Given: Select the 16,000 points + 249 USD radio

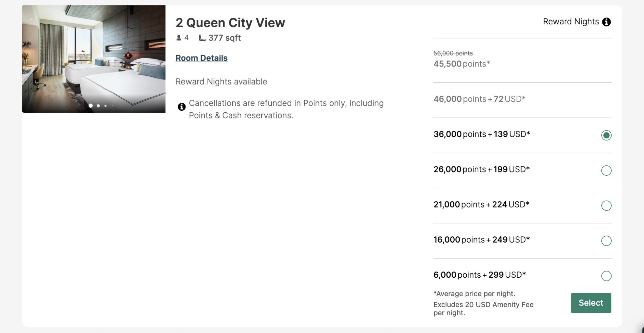Looking at the screenshot, I should [x=606, y=241].
